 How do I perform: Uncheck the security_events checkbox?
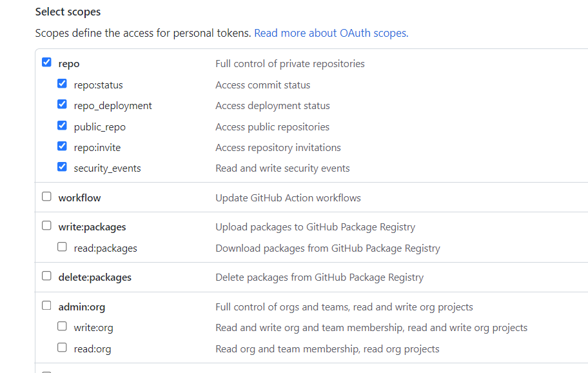(62, 166)
